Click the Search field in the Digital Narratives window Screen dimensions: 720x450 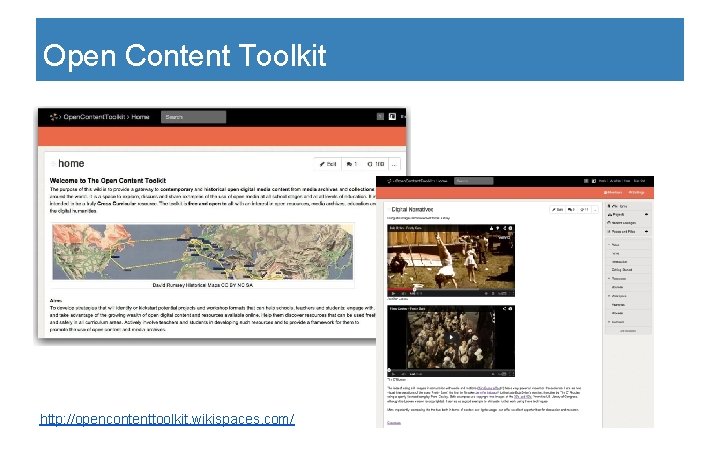[x=473, y=181]
